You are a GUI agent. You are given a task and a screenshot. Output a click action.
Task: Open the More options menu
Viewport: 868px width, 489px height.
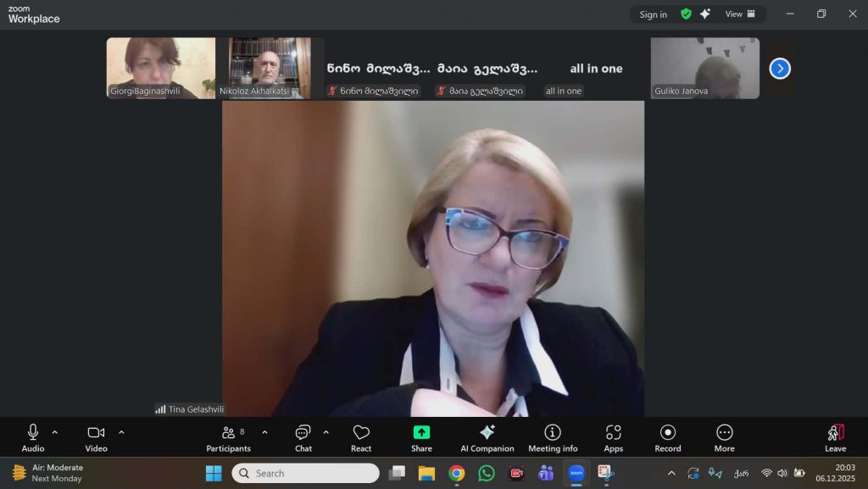point(724,437)
